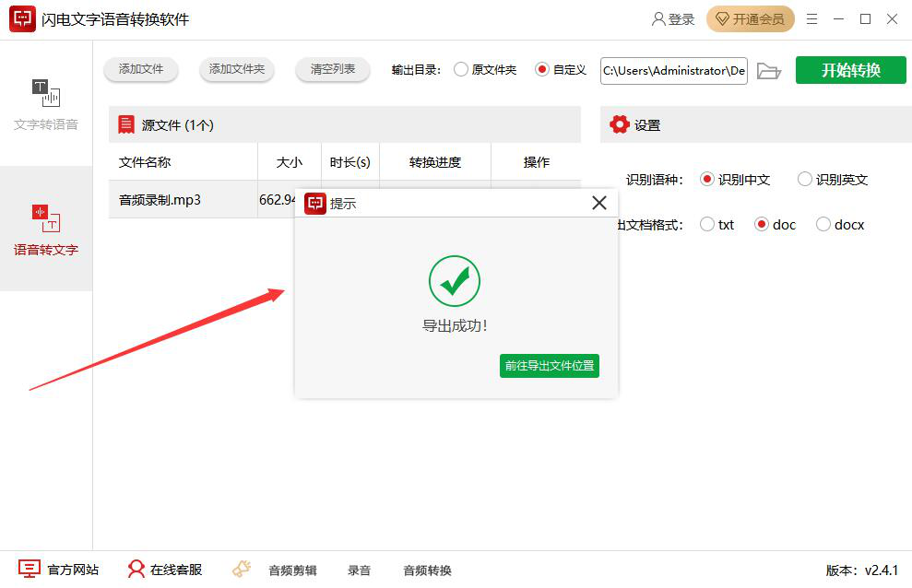The image size is (912, 588).
Task: Click the red 源文件 list icon
Action: pos(126,124)
